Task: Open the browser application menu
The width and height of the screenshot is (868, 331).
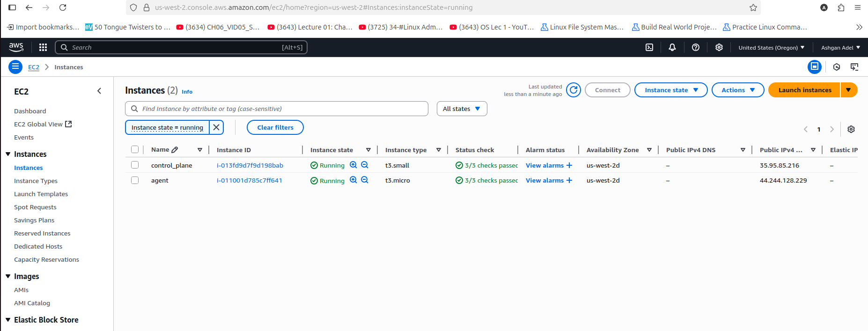Action: tap(858, 7)
